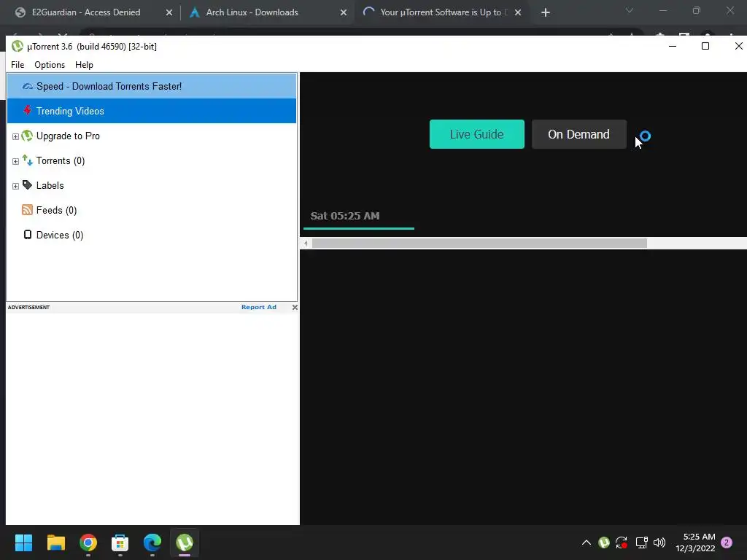Select Labels in sidebar
747x560 pixels.
click(x=50, y=185)
